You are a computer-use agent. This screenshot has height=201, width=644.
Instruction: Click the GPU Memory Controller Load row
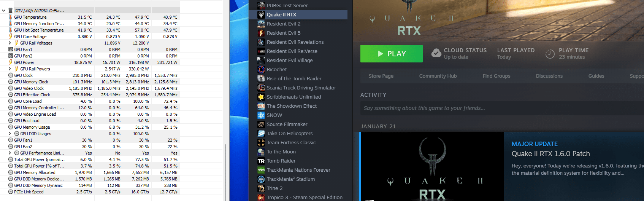click(90, 108)
